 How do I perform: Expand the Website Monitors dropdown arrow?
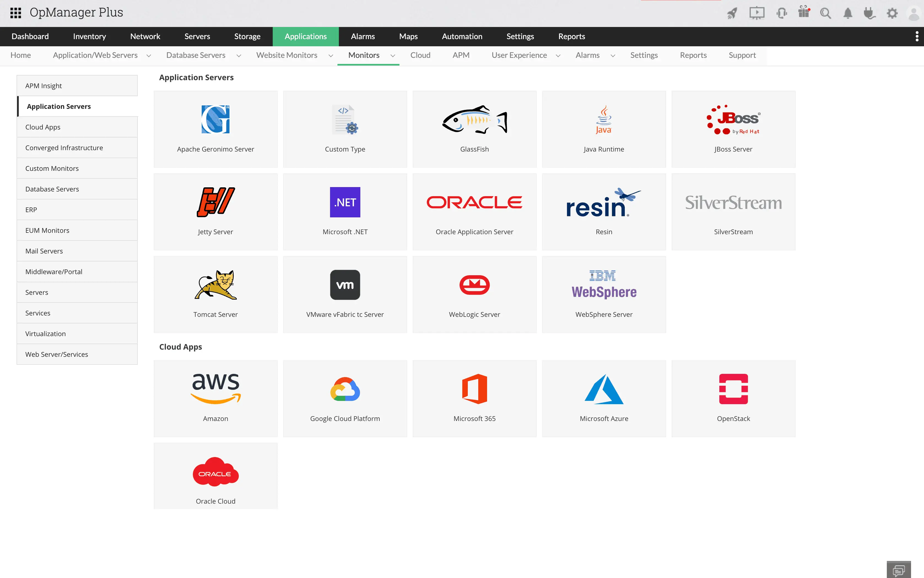coord(331,56)
